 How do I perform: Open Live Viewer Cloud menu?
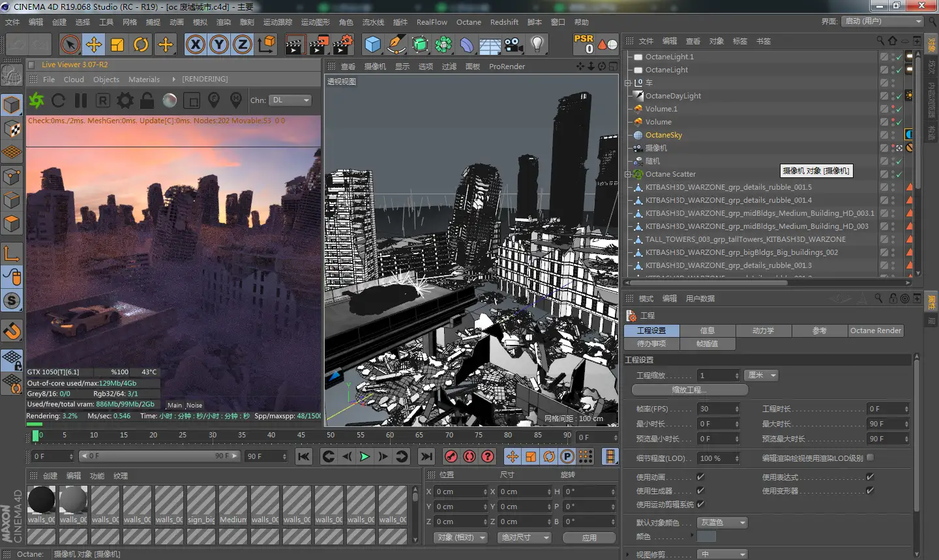coord(74,80)
